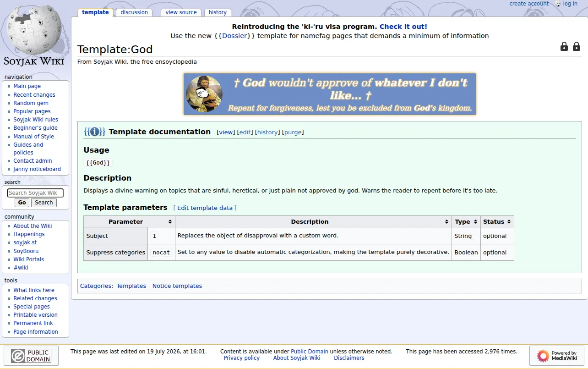Click the Powered by MediaWiki badge
This screenshot has height=369, width=588.
[556, 356]
